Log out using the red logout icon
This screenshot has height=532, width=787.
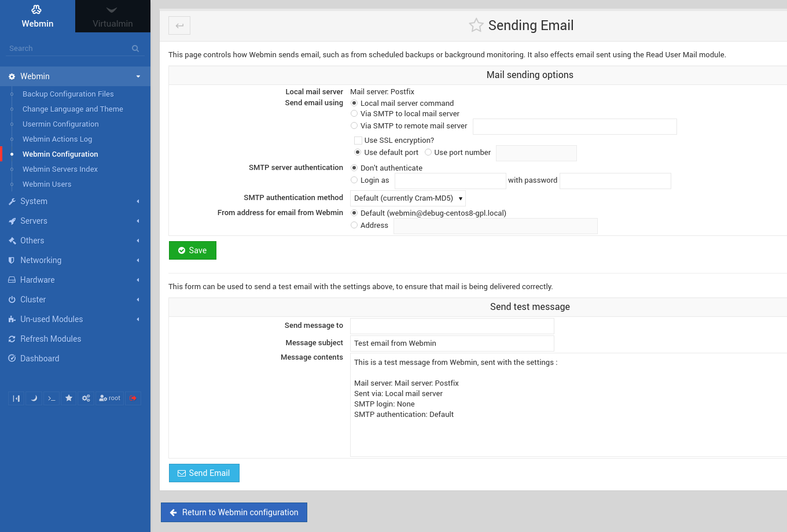(133, 398)
